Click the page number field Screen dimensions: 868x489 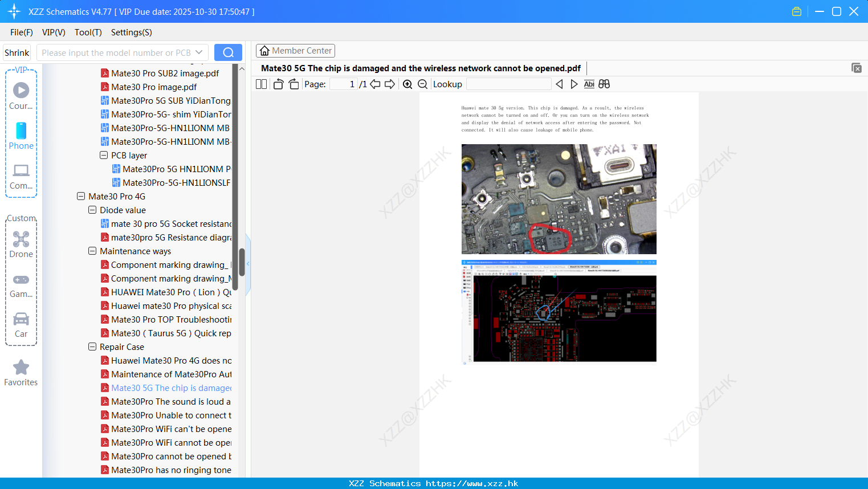(x=344, y=84)
